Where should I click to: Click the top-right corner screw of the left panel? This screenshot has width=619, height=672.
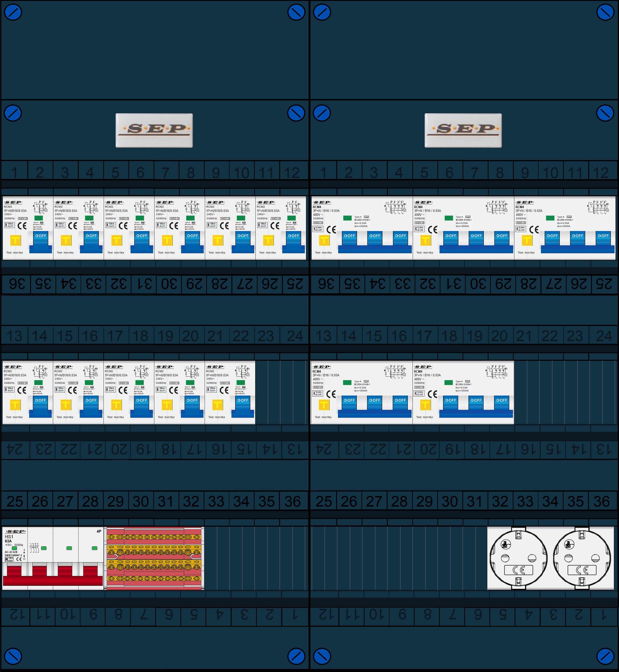(x=296, y=12)
